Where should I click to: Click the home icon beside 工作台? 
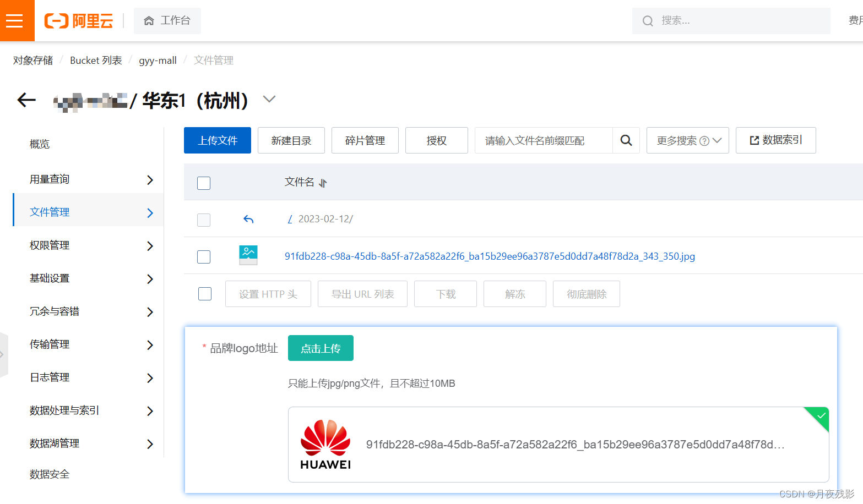(149, 21)
